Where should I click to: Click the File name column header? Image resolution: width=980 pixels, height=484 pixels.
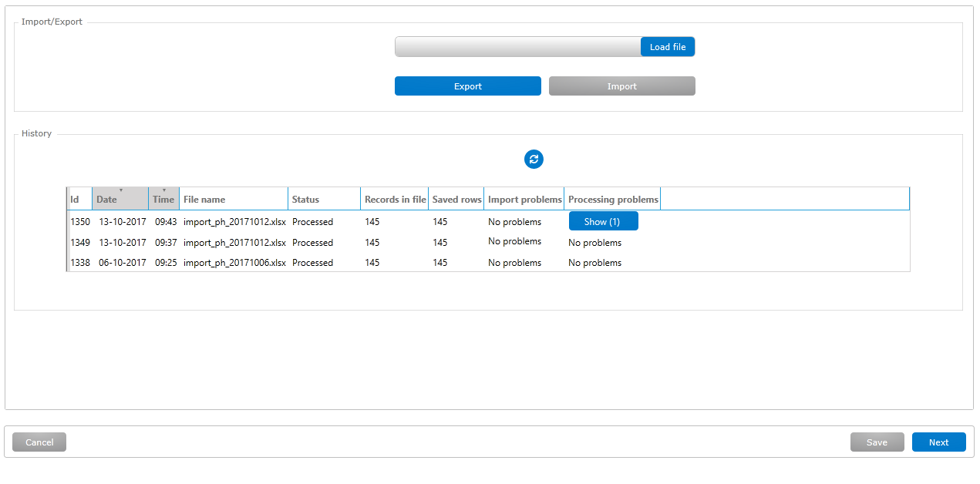pyautogui.click(x=233, y=199)
